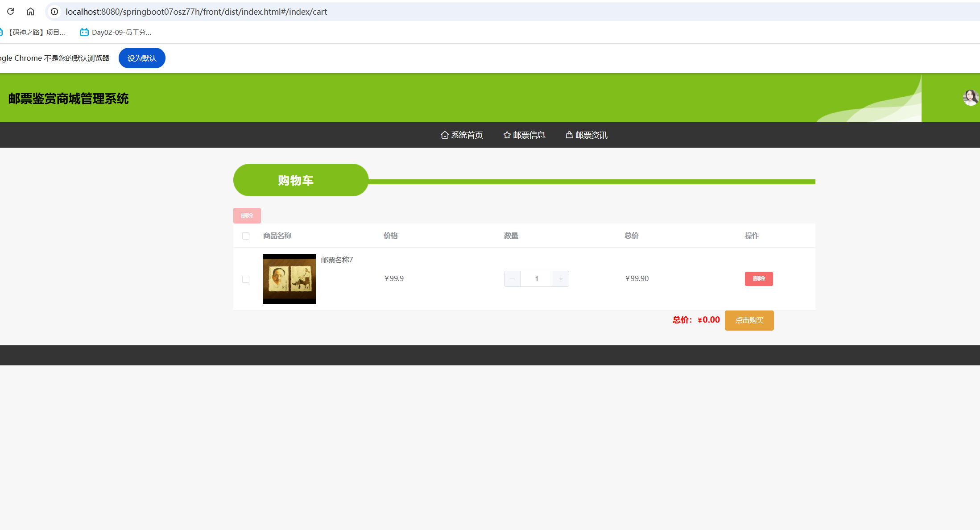Click the quantity input field
The width and height of the screenshot is (980, 530).
[537, 279]
